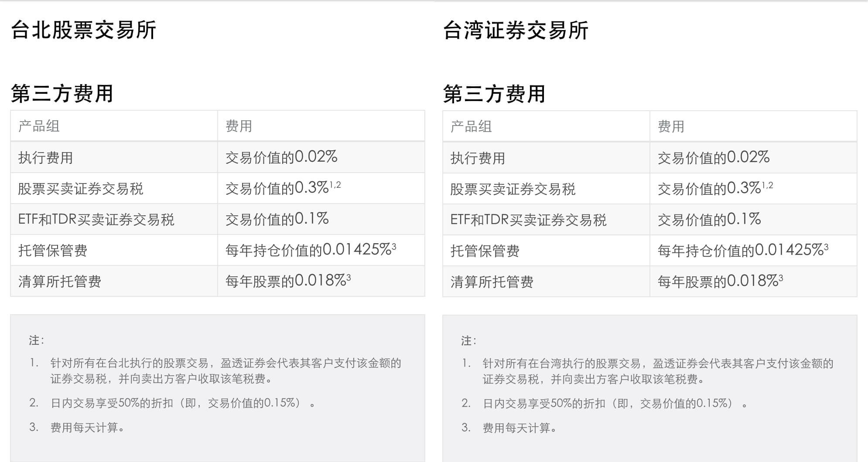Click the 台湾证券交易所 heading
This screenshot has width=868, height=462.
click(516, 31)
